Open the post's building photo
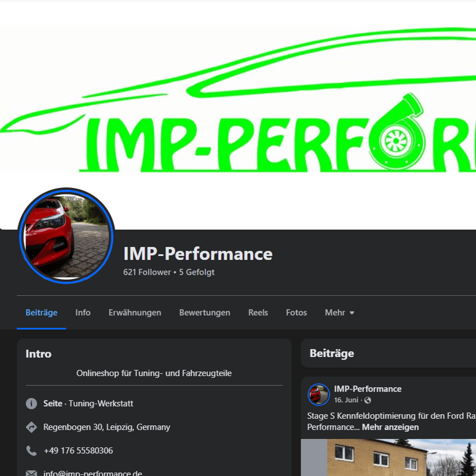 tap(389, 458)
